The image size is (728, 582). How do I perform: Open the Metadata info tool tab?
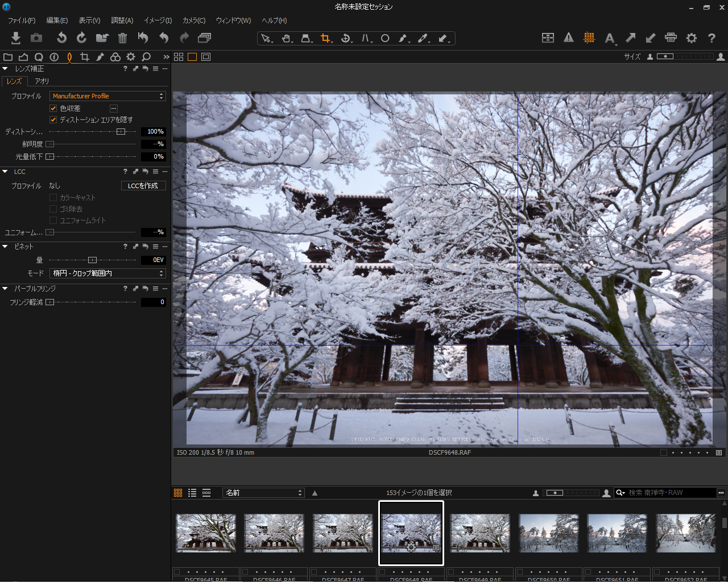pos(54,57)
